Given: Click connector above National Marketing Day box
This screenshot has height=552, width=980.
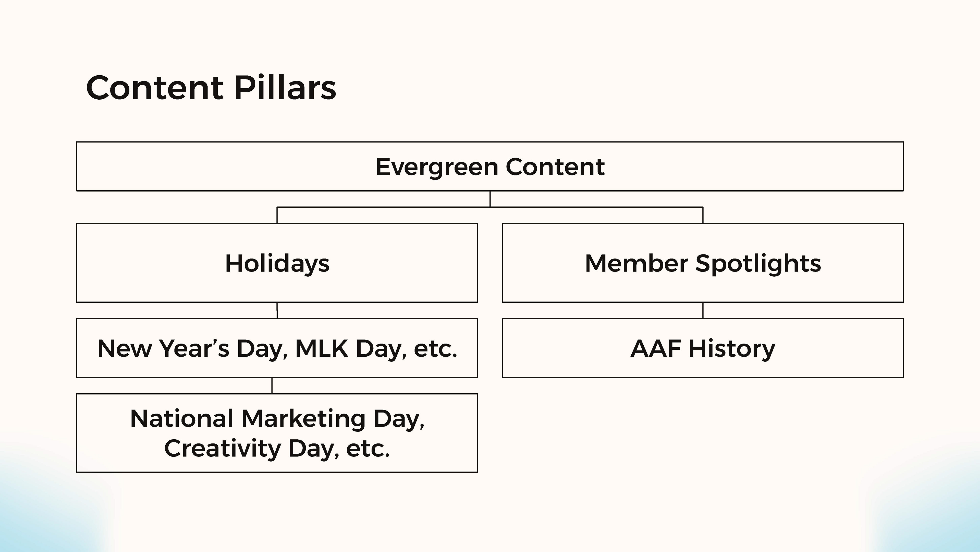Looking at the screenshot, I should (272, 386).
